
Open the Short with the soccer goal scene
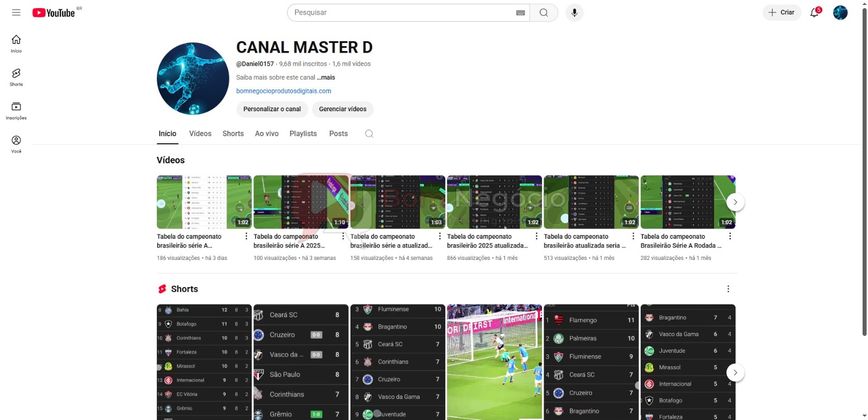[x=494, y=362]
